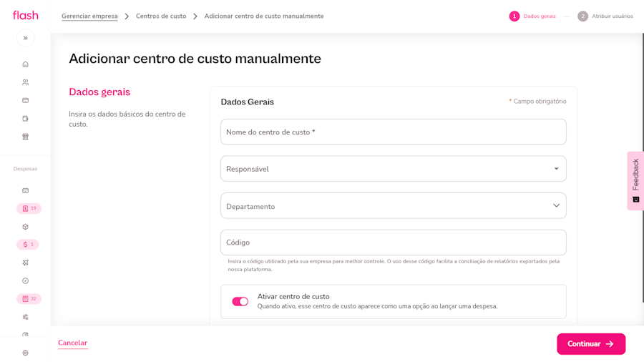
Task: Open the card icon under Despesas
Action: point(26,190)
